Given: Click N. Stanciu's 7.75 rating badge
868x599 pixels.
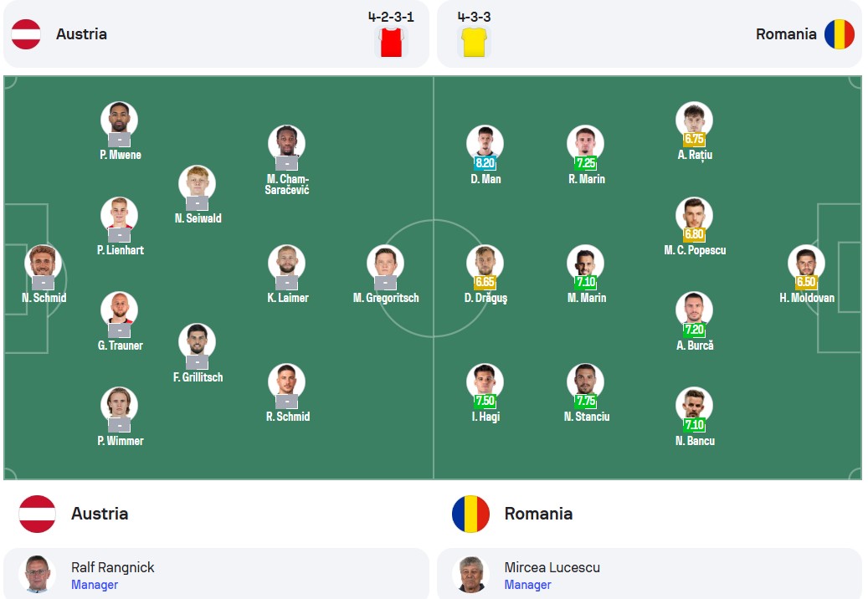Looking at the screenshot, I should pyautogui.click(x=586, y=401).
